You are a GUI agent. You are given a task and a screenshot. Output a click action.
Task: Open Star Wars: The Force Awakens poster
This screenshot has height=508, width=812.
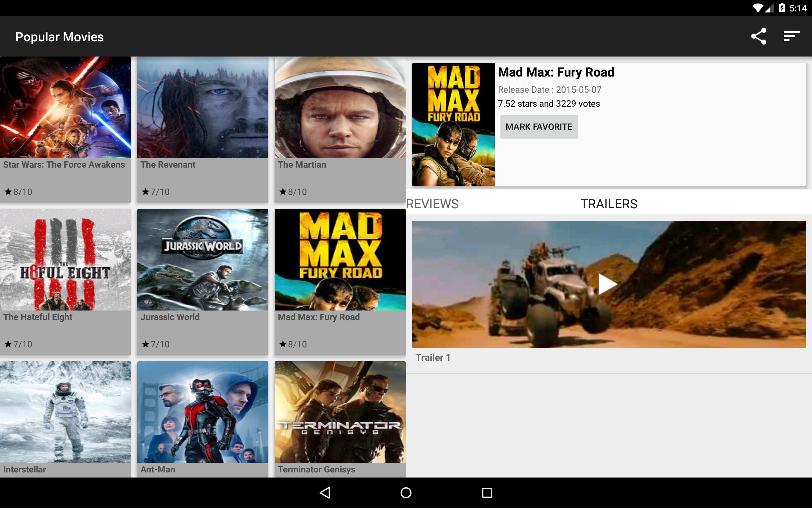pos(65,107)
